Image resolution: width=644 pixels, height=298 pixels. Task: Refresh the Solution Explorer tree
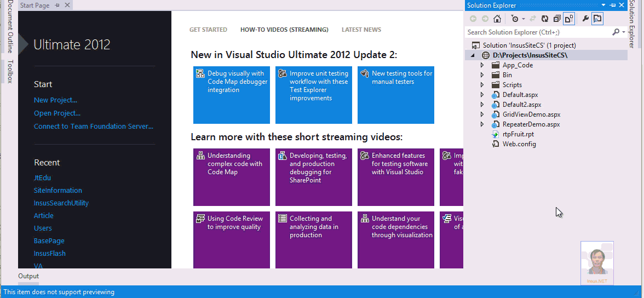pos(545,19)
